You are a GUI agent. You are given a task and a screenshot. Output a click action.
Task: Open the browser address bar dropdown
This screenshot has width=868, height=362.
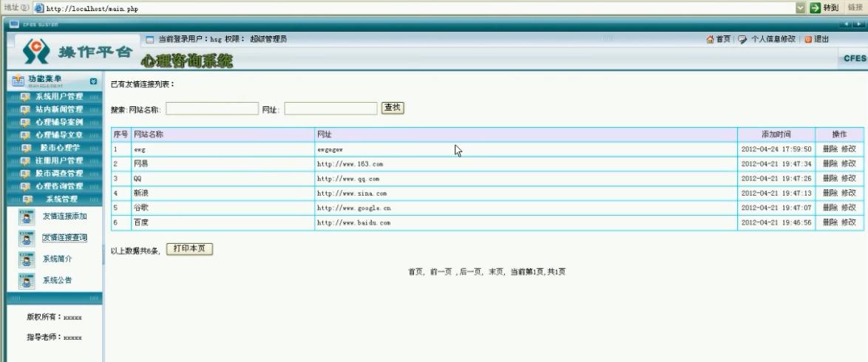click(x=801, y=8)
